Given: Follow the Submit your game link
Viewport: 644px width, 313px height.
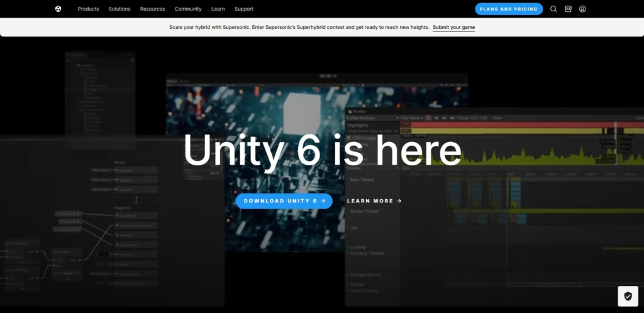Looking at the screenshot, I should click(x=454, y=28).
